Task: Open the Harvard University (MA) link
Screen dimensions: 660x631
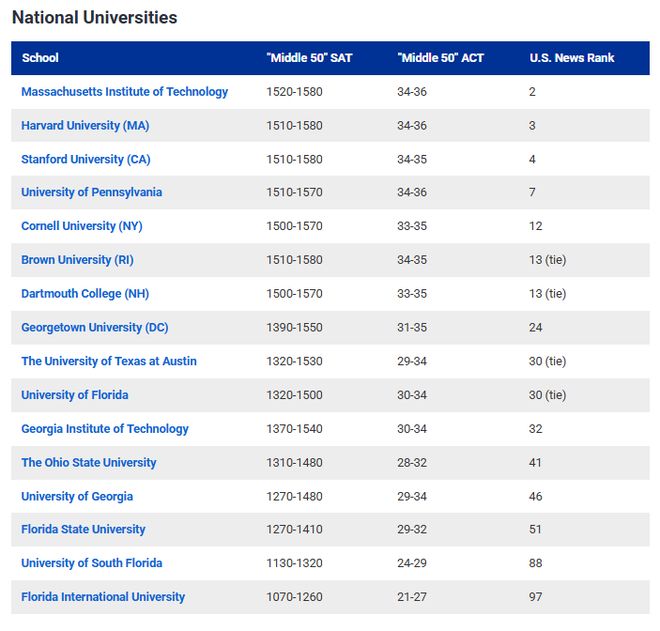Action: tap(85, 125)
